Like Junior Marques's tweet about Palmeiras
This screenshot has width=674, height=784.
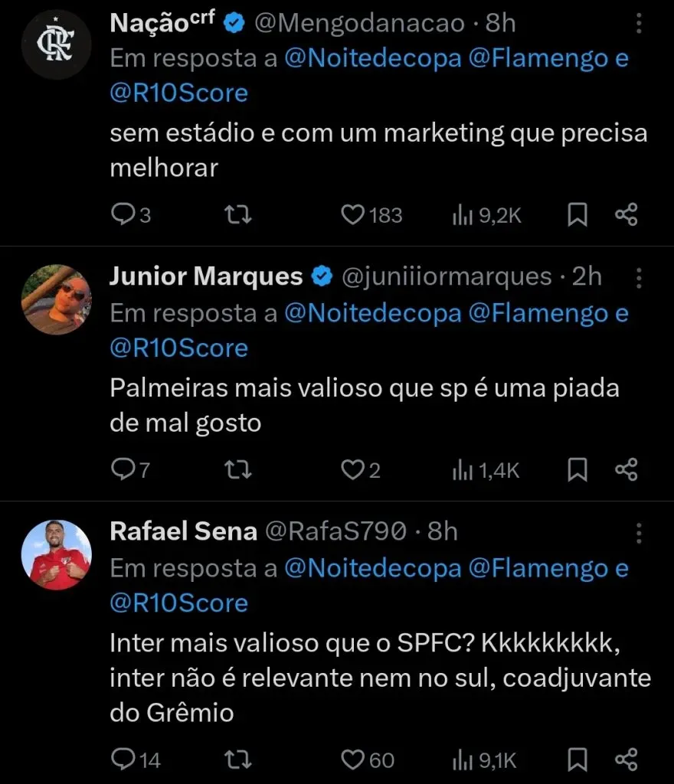(x=353, y=470)
